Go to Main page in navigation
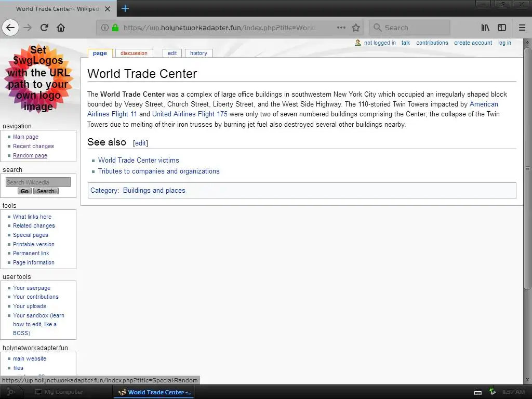 click(x=26, y=137)
